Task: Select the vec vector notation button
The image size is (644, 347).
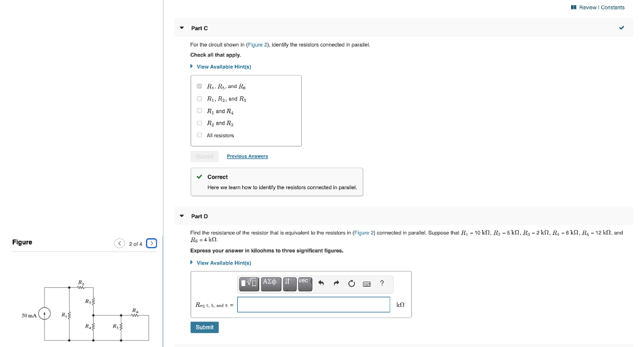Action: point(305,284)
